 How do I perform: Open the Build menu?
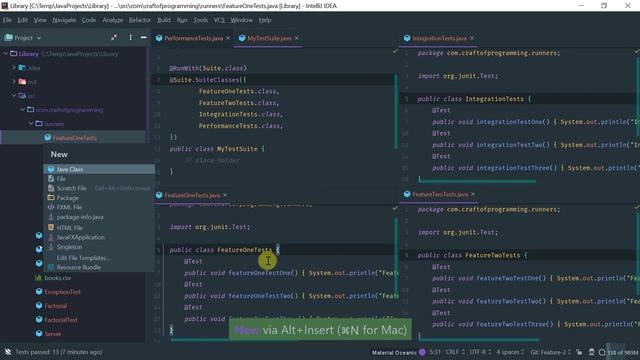(164, 20)
